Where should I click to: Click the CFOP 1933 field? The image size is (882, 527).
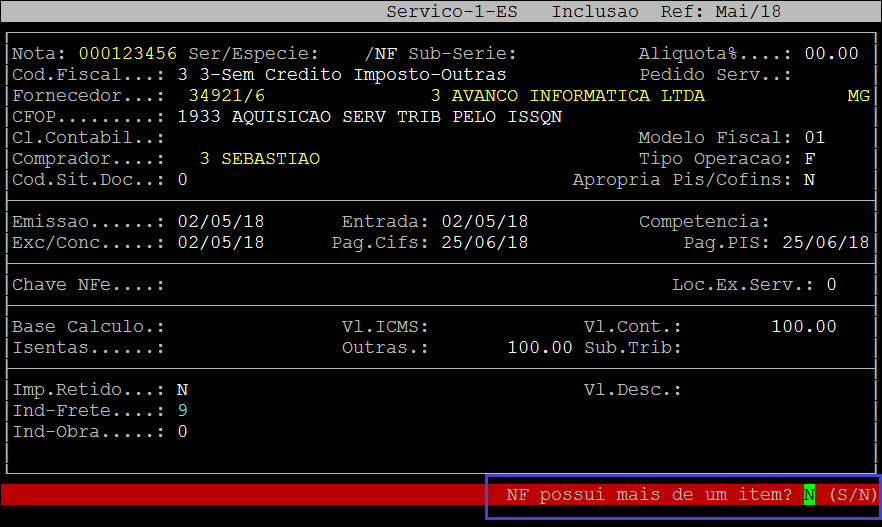(x=369, y=117)
